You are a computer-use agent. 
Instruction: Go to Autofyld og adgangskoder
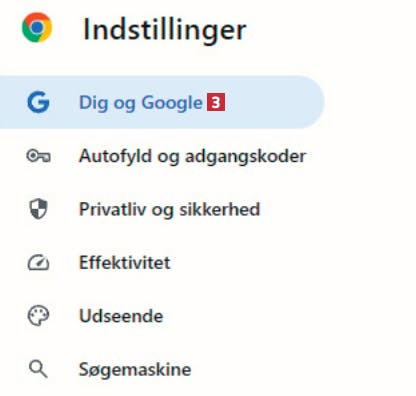tap(192, 156)
